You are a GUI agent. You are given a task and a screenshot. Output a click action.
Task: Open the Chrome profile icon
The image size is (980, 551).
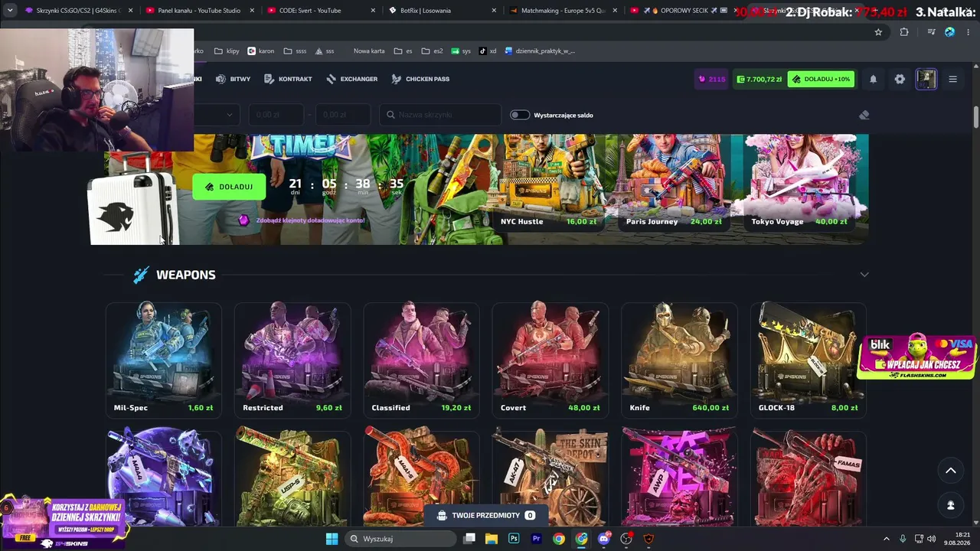[949, 32]
